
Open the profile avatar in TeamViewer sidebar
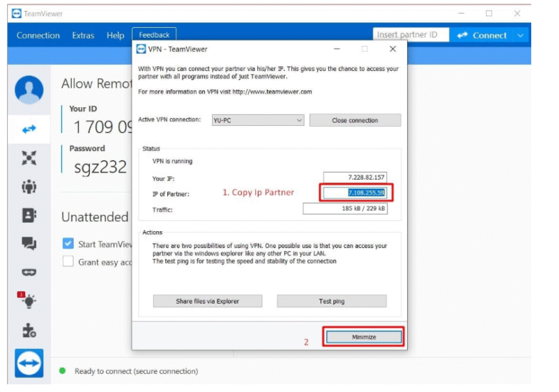[29, 90]
